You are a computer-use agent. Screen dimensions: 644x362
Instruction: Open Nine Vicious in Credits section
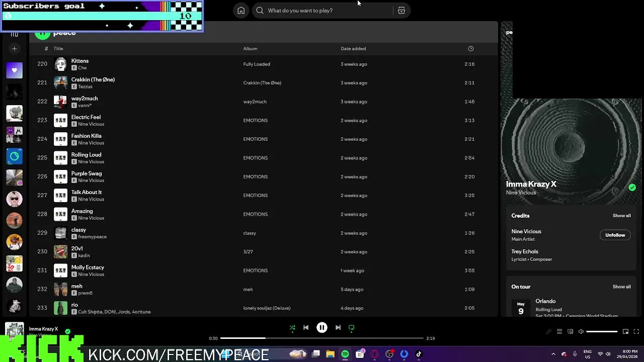[x=526, y=232]
